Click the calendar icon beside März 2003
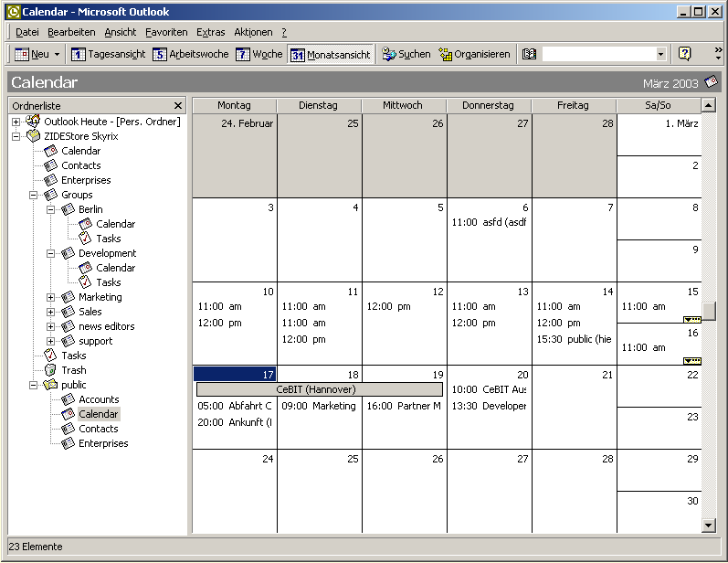Screen dimensions: 728x563 click(711, 82)
